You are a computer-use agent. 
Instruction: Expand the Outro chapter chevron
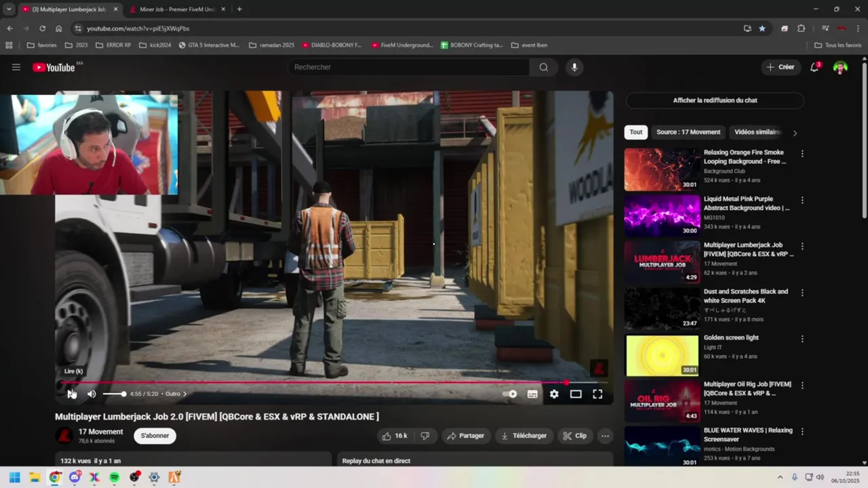184,394
